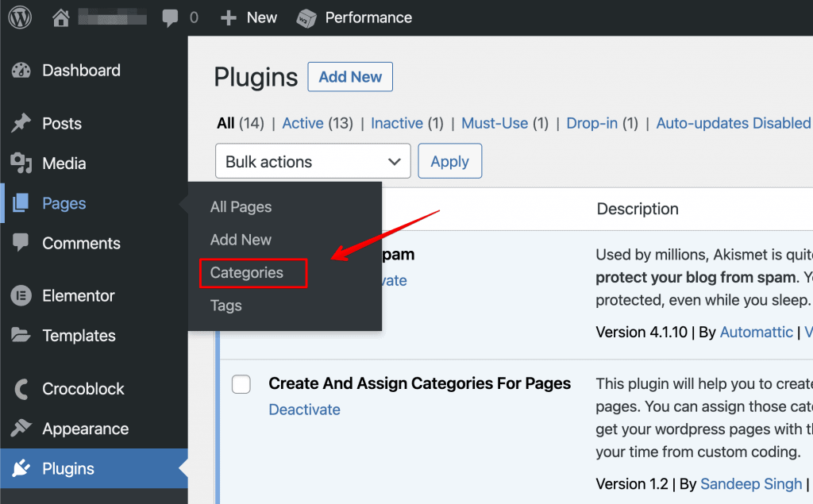Tick the Create And Assign Categories plugin checkbox
This screenshot has width=813, height=504.
point(241,384)
